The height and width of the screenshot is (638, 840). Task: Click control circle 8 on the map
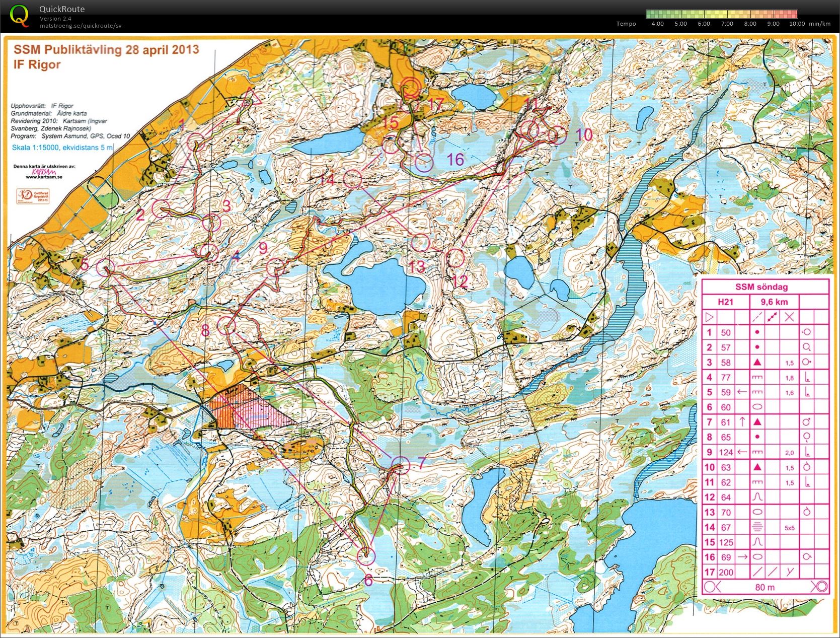226,326
